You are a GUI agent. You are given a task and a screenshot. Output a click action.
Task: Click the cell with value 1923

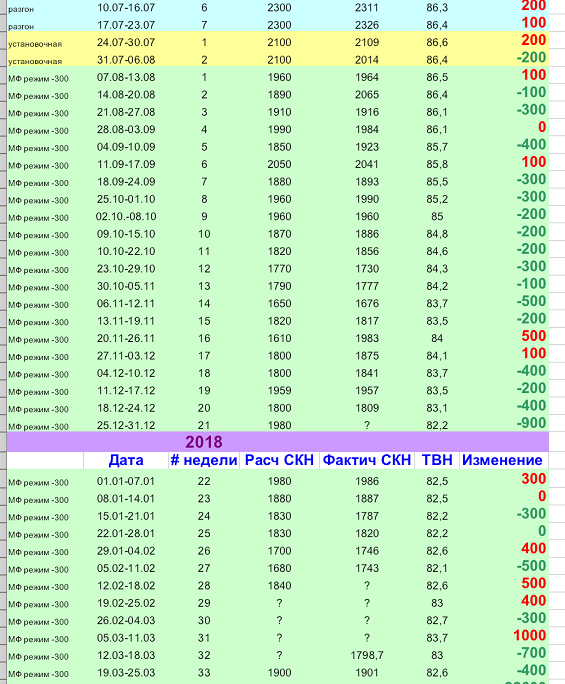tap(366, 147)
